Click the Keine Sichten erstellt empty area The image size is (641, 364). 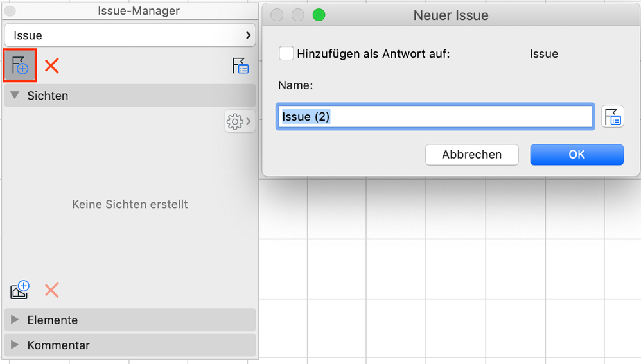[x=130, y=204]
